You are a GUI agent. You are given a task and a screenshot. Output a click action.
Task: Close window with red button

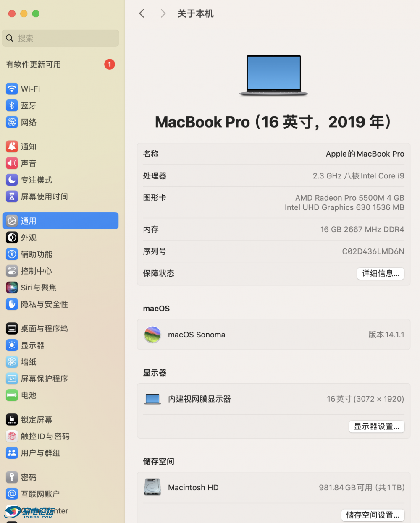click(x=12, y=14)
